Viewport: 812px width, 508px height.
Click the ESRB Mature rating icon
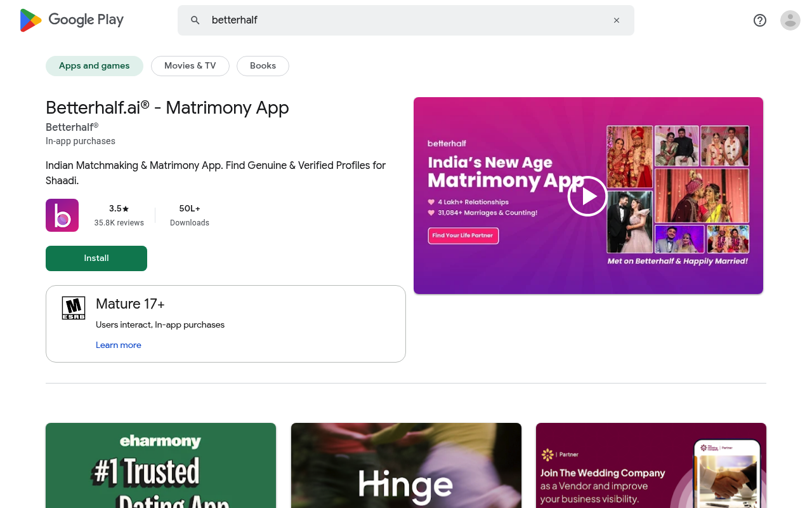tap(74, 308)
